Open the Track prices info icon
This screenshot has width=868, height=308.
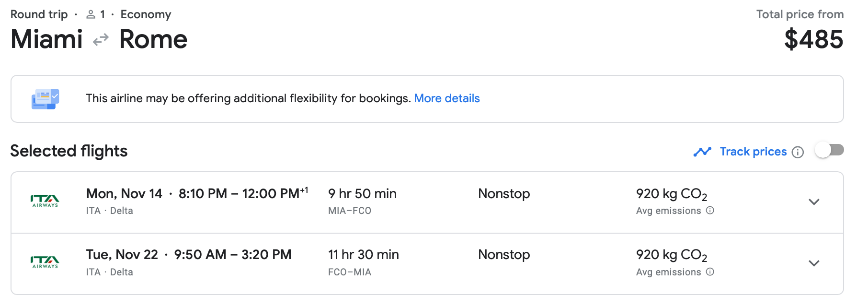tap(798, 152)
